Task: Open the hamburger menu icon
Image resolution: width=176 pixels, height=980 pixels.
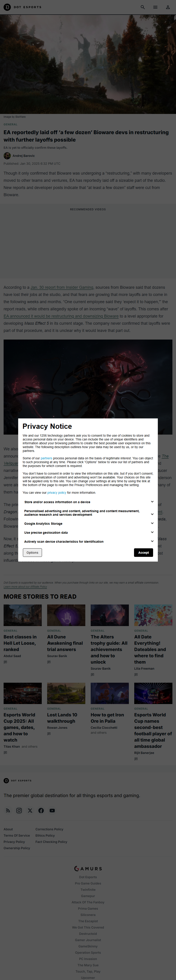Action: 155,7
